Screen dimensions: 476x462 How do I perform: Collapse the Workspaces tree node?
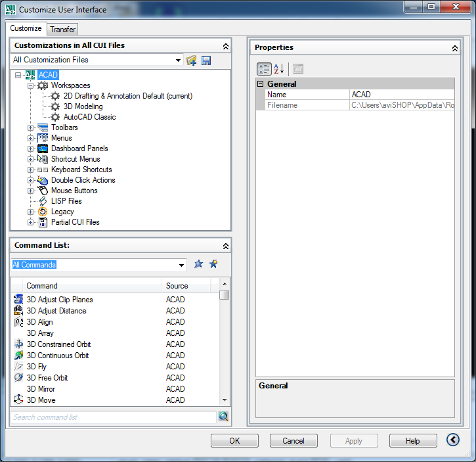(x=30, y=85)
